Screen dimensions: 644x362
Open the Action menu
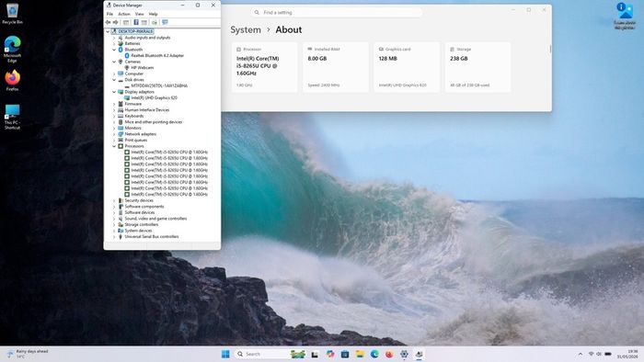tap(124, 14)
